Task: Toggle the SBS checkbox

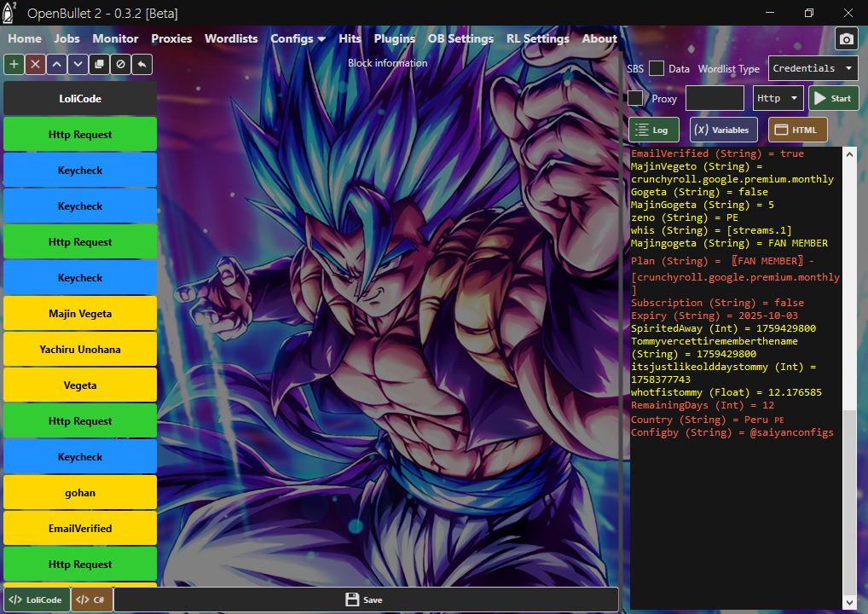Action: coord(656,68)
